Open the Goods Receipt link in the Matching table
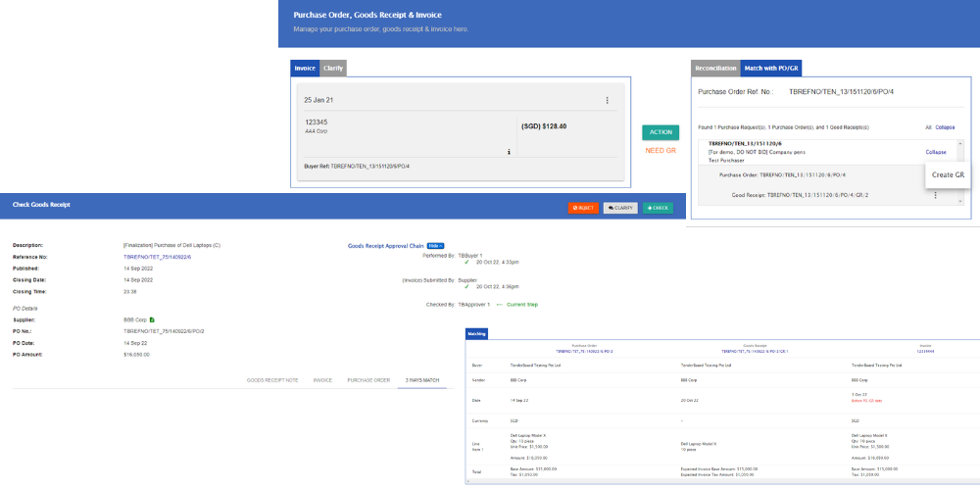Viewport: 980px width, 490px height. [755, 351]
